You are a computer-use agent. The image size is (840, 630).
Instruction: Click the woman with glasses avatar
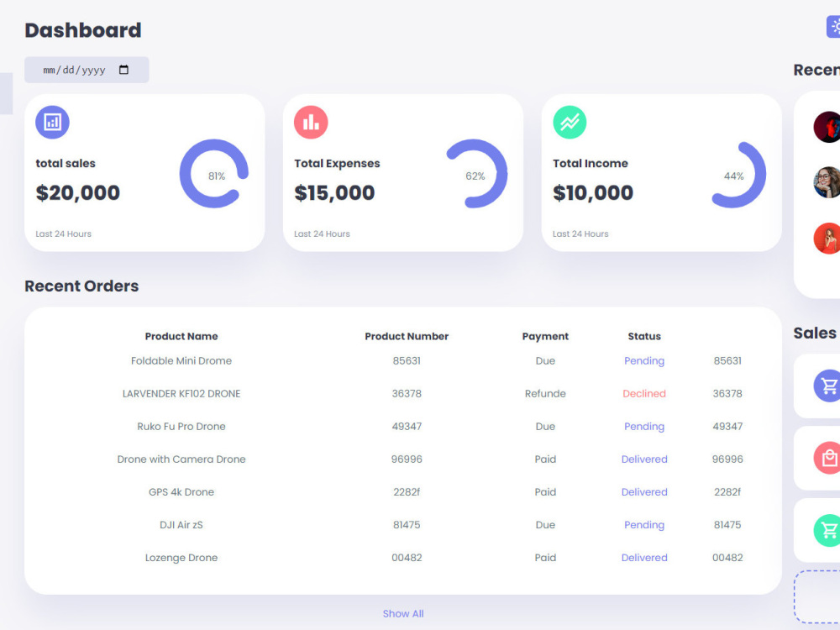(x=827, y=182)
